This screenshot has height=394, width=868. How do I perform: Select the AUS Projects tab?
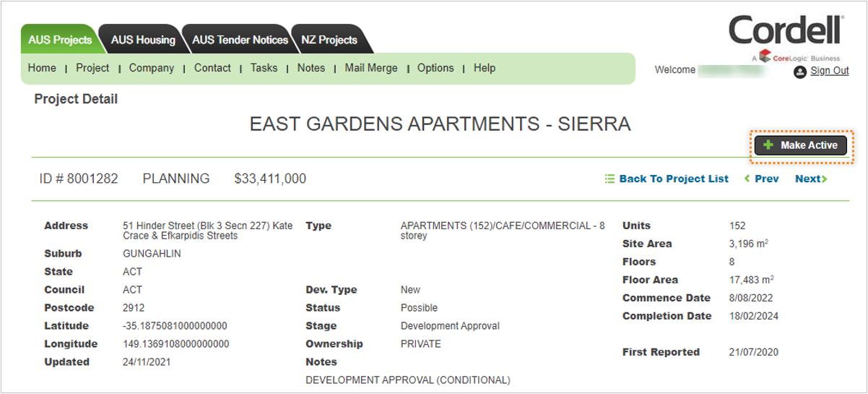pos(60,40)
